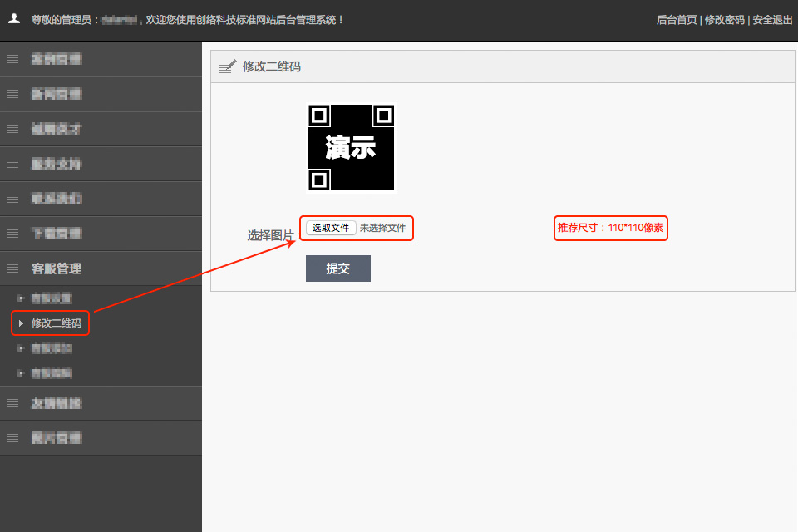Click the pencil edit icon beside 修改二维码 title

click(227, 66)
